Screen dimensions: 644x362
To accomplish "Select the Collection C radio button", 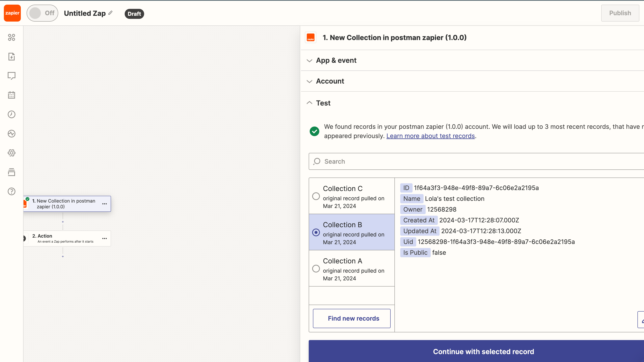I will click(x=316, y=196).
